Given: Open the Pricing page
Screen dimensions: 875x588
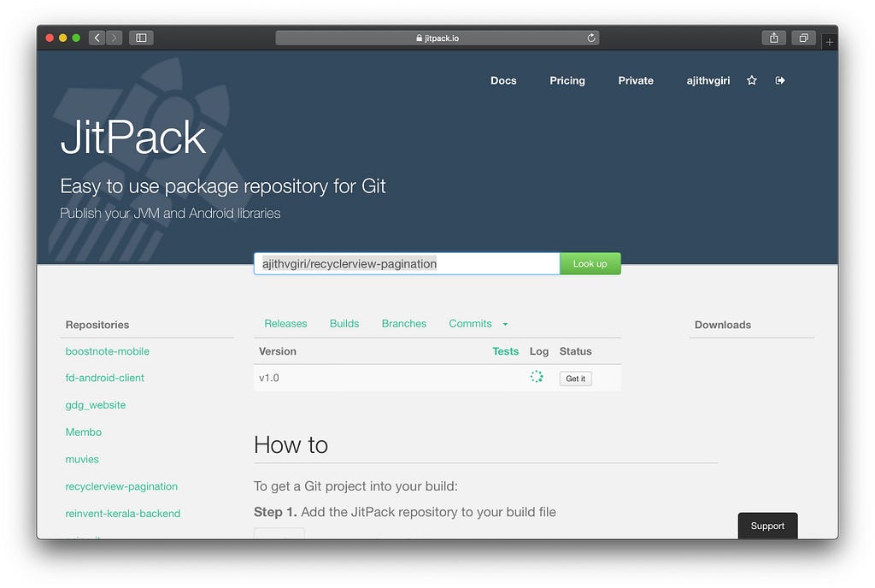Looking at the screenshot, I should click(567, 80).
